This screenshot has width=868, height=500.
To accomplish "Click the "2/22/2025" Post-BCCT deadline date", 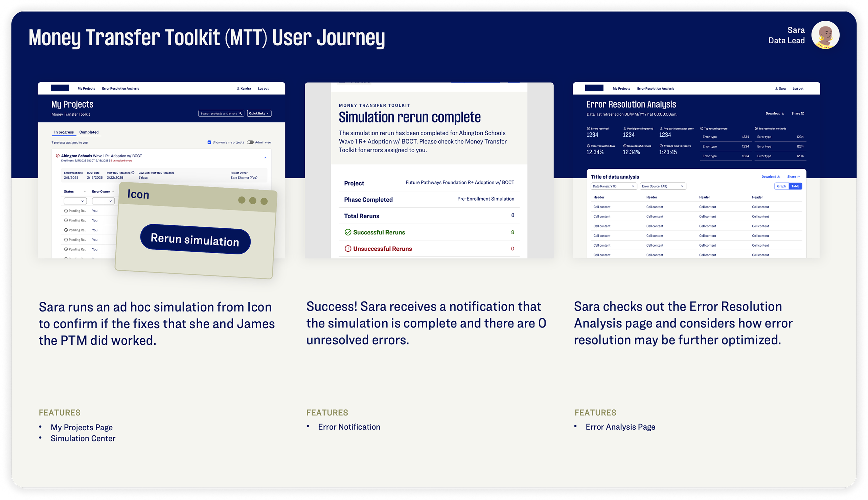I will [115, 178].
